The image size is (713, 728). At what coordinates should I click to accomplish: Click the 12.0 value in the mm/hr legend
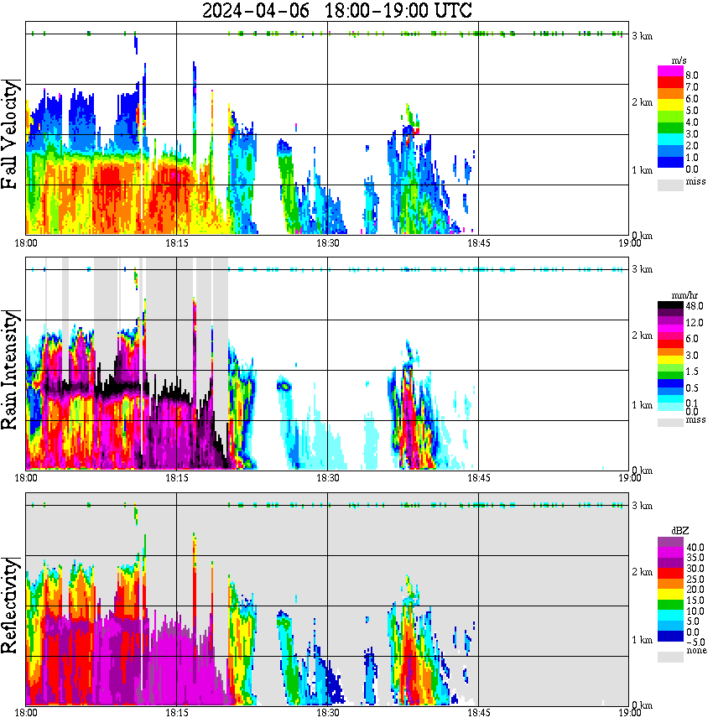pyautogui.click(x=694, y=323)
